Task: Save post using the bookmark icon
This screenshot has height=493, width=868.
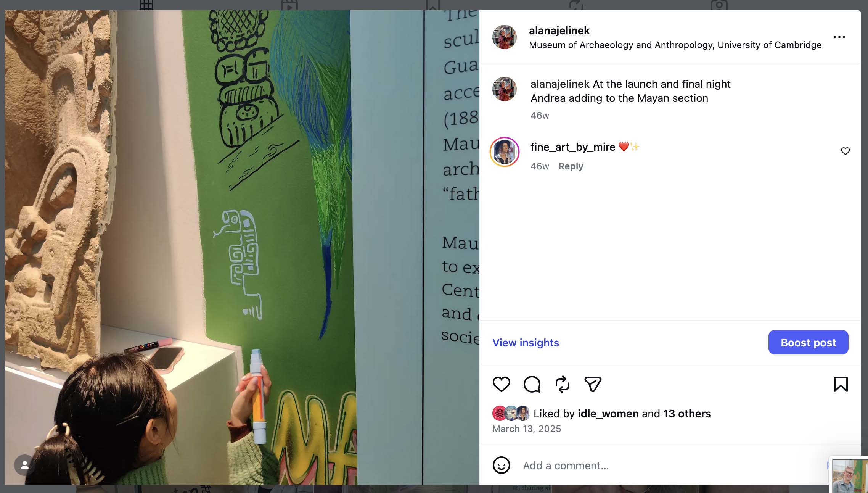Action: [x=841, y=384]
